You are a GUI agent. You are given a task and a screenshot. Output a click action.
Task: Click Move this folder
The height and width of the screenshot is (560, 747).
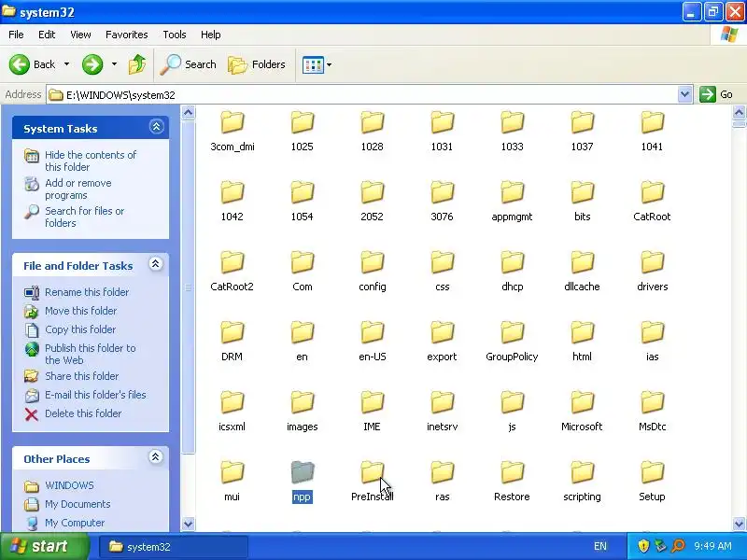point(80,311)
